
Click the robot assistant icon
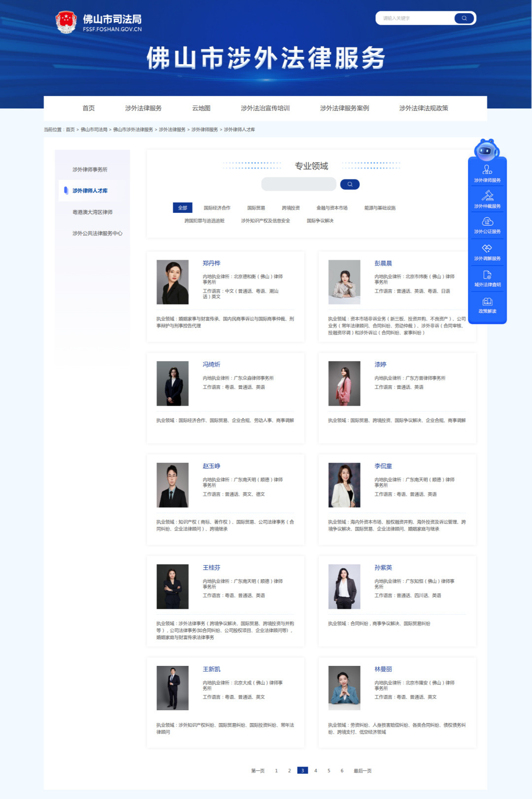click(487, 149)
